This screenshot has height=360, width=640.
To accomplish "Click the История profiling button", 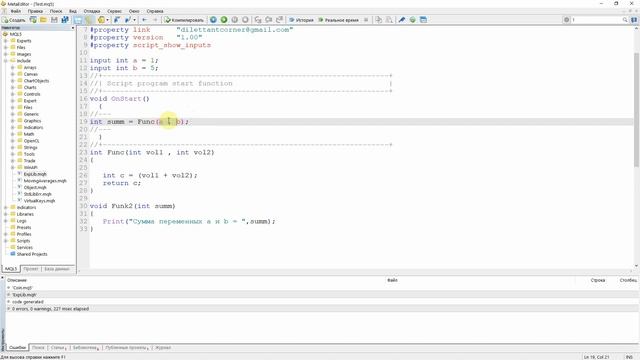I will tap(301, 20).
